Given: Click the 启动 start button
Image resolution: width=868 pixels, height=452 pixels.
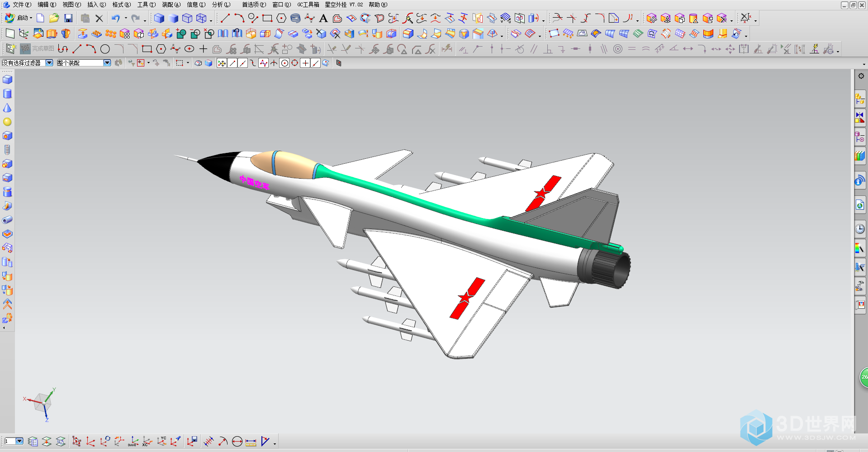Looking at the screenshot, I should 18,18.
